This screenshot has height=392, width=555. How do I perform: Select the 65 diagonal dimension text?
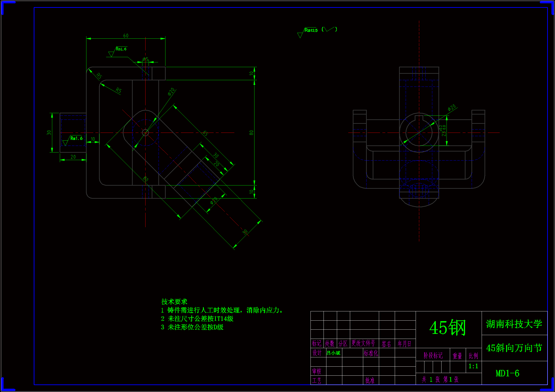[205, 133]
